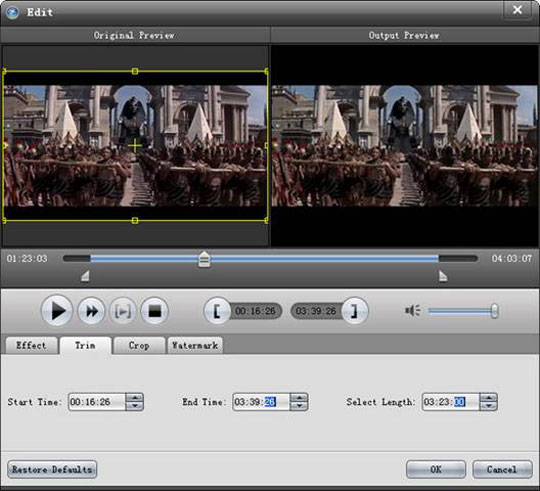Image resolution: width=540 pixels, height=491 pixels.
Task: Increase Start Time with up arrow
Action: click(x=135, y=397)
